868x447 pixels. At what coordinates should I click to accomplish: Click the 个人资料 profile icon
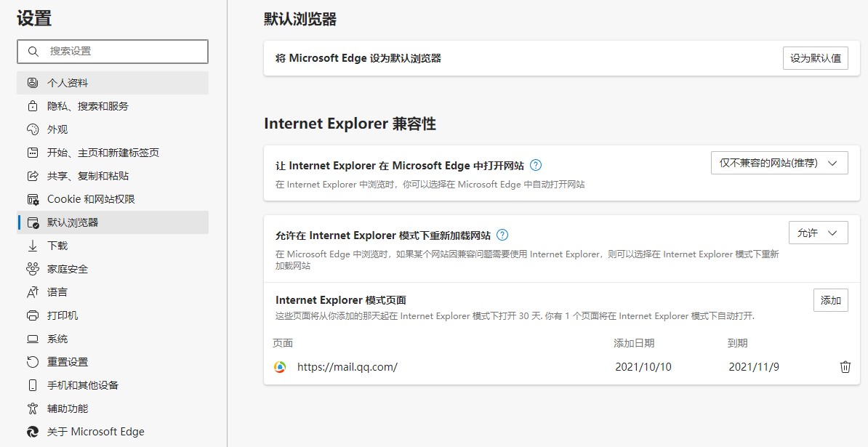(33, 83)
